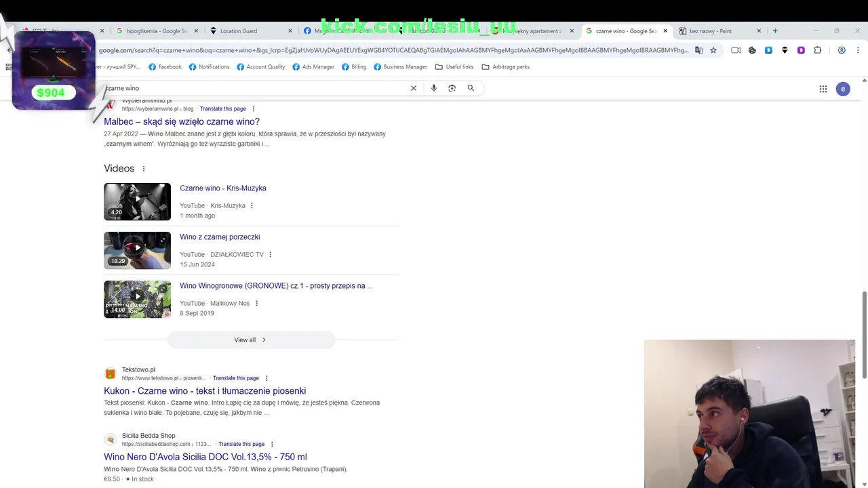868x488 pixels.
Task: Open the Ads Manager bookmark
Action: tap(313, 66)
